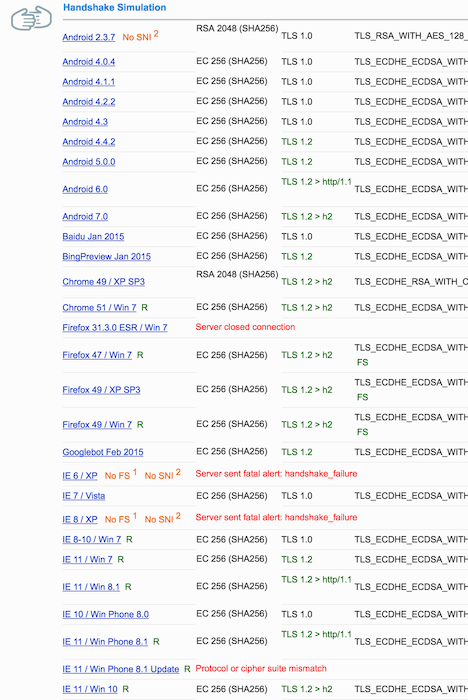The width and height of the screenshot is (468, 700).
Task: Open the Firefox 49 / Win 7 link
Action: point(97,425)
